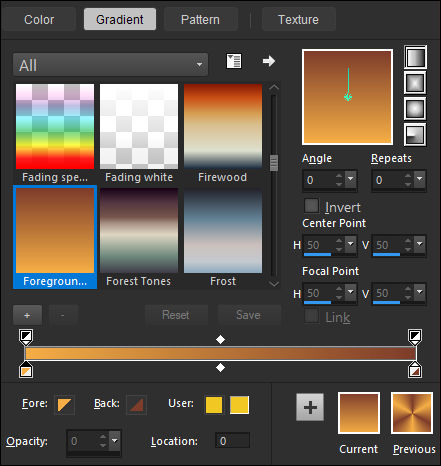Click the first yellow User swatch
The width and height of the screenshot is (441, 466).
pyautogui.click(x=214, y=405)
